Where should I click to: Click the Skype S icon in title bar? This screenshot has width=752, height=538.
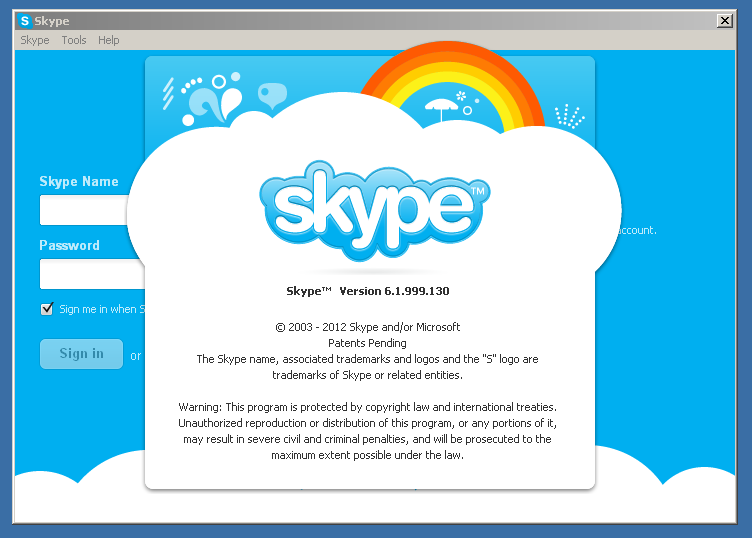click(24, 21)
